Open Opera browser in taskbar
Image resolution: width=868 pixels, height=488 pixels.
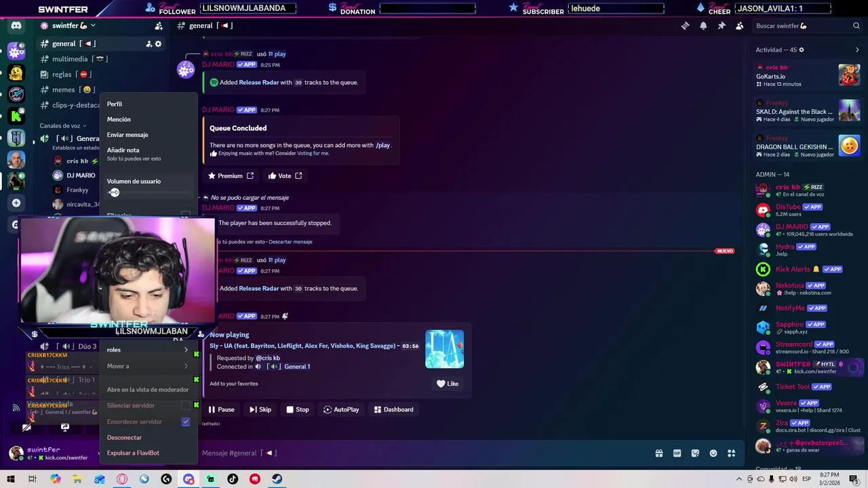[122, 479]
